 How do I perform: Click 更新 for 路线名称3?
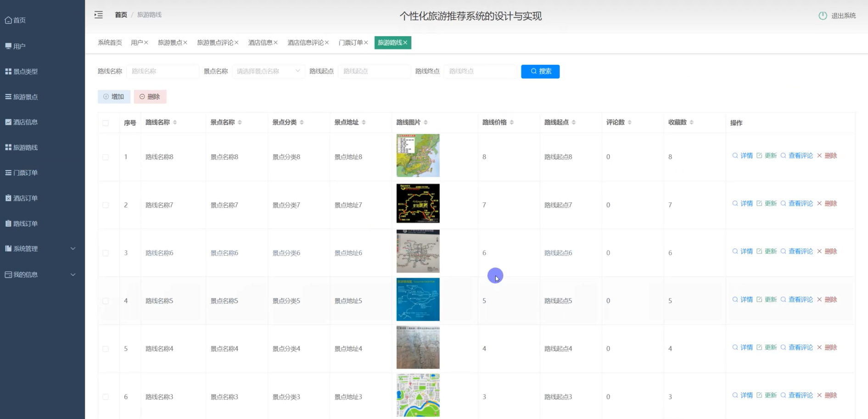click(x=767, y=395)
